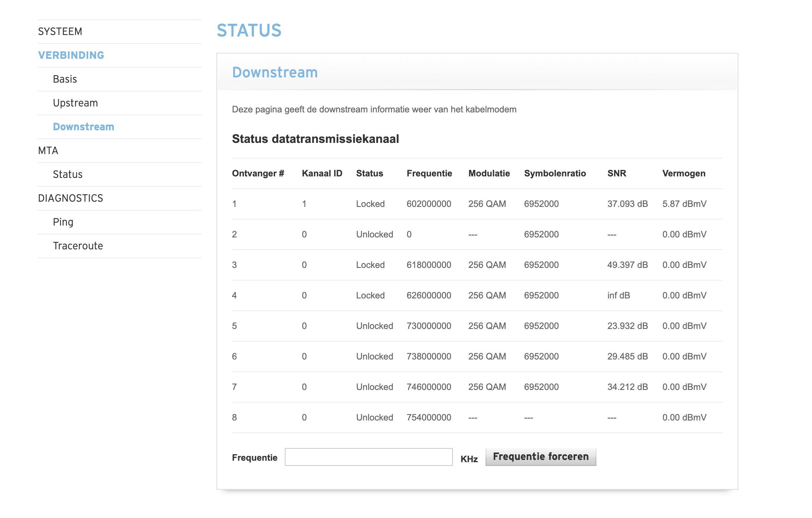This screenshot has height=518, width=812.
Task: Click the Frequentie column header
Action: [429, 173]
